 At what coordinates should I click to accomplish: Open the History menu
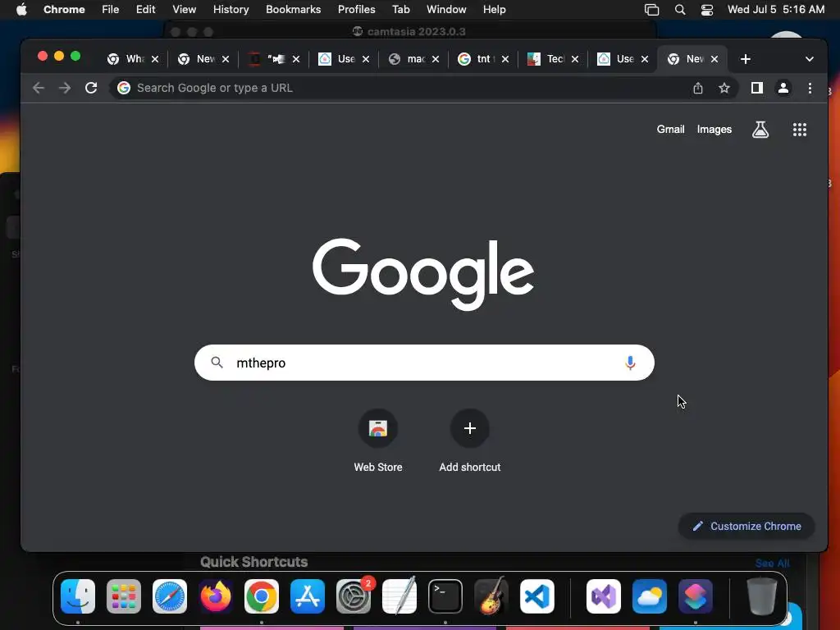click(231, 10)
